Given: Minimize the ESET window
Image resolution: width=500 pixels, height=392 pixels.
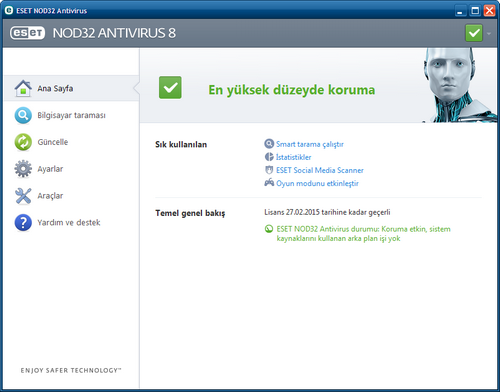Looking at the screenshot, I should pos(460,11).
